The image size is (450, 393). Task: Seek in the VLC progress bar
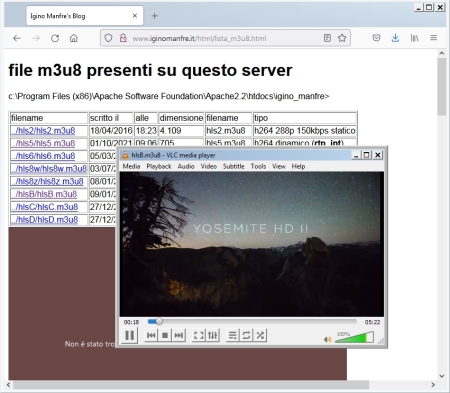[x=252, y=321]
